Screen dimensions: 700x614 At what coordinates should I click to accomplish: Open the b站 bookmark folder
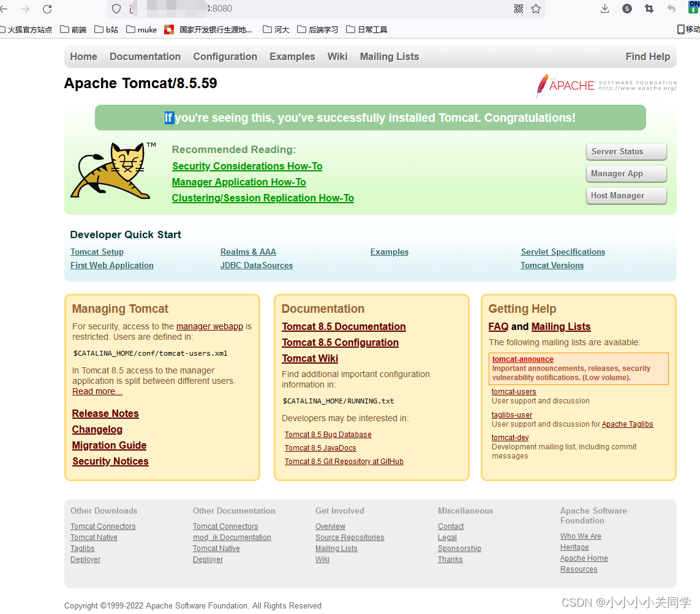[106, 29]
